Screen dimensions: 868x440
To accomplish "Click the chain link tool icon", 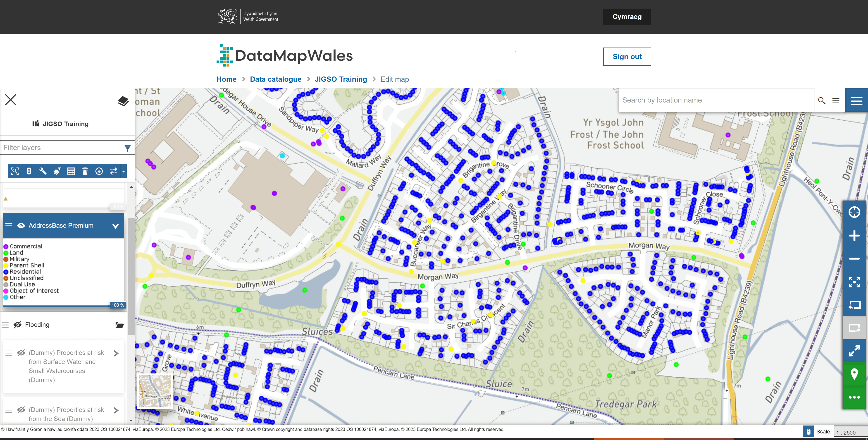I will click(x=29, y=171).
